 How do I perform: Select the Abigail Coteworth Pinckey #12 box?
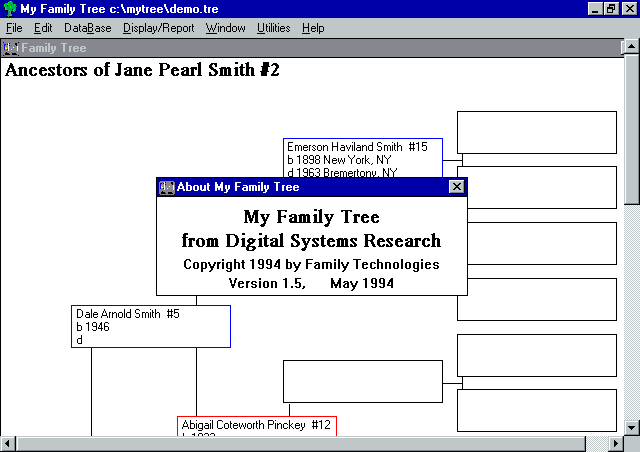point(257,426)
